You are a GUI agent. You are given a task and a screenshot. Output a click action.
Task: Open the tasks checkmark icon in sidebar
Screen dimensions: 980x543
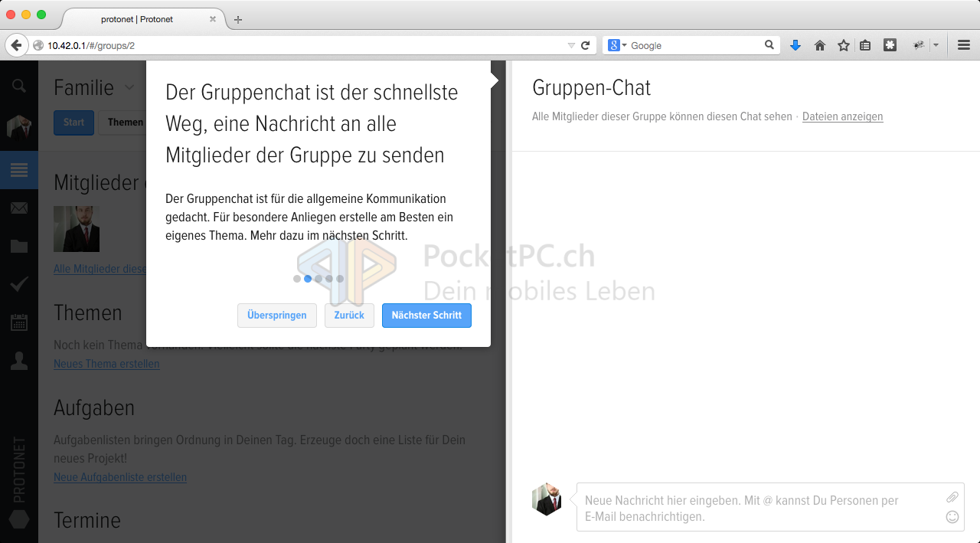18,285
